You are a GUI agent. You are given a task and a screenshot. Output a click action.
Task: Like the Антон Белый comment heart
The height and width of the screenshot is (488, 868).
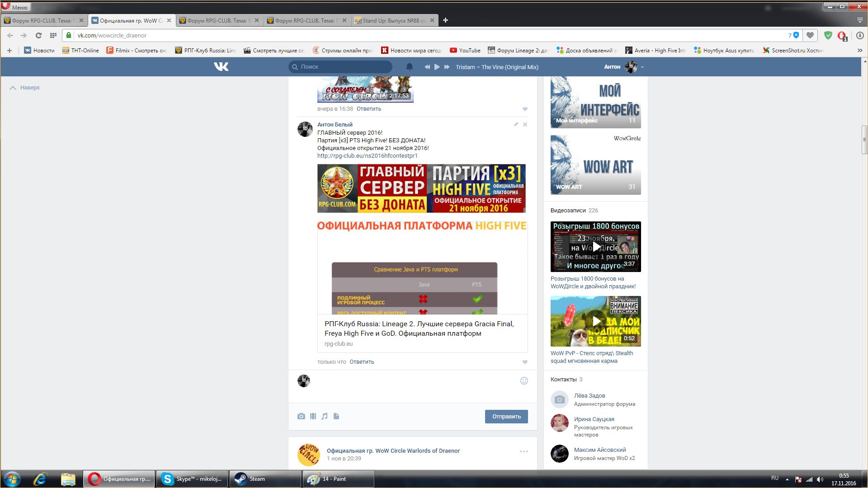pyautogui.click(x=525, y=362)
